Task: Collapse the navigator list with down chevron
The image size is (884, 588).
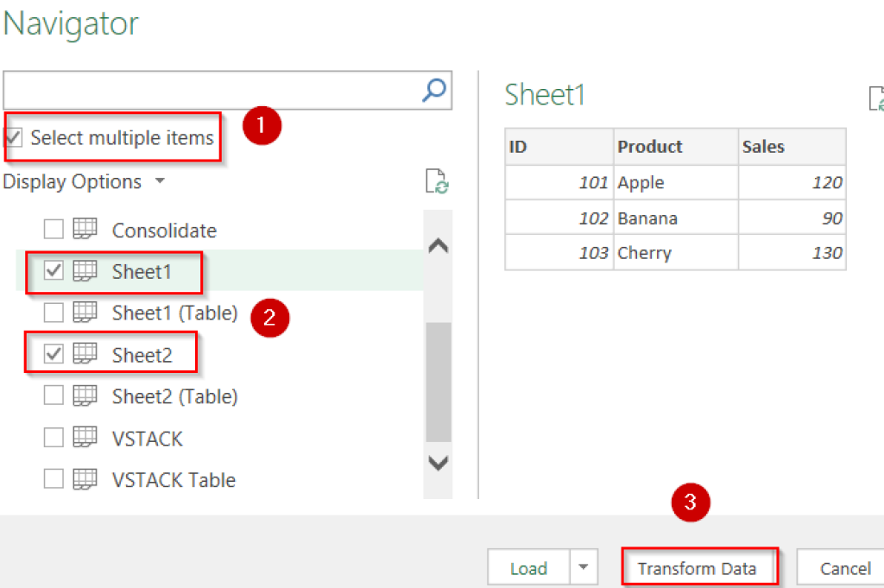Action: [x=438, y=461]
